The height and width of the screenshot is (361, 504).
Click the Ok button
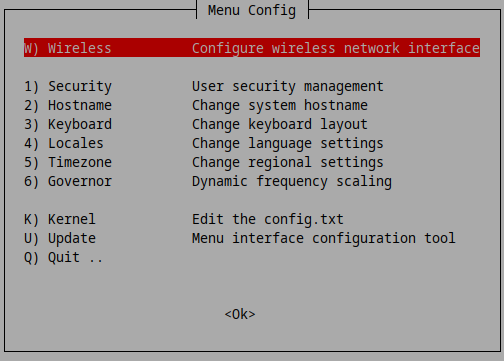pyautogui.click(x=240, y=314)
